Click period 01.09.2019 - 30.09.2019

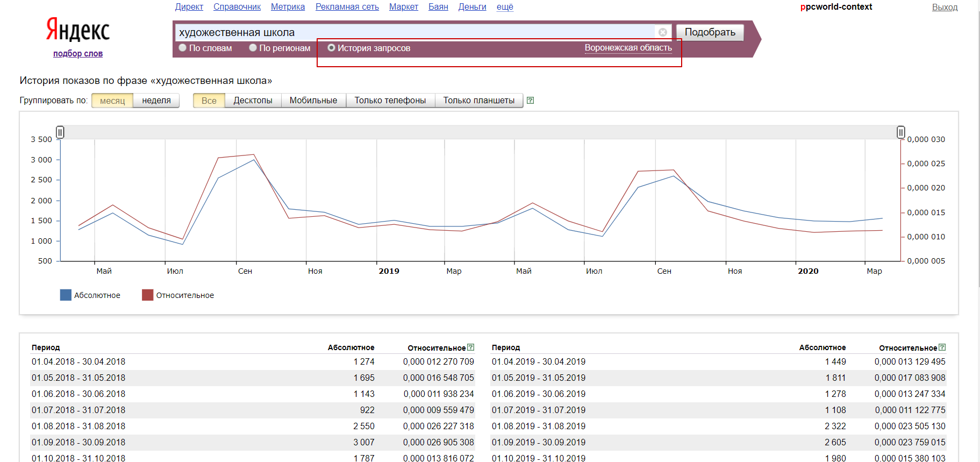click(539, 443)
